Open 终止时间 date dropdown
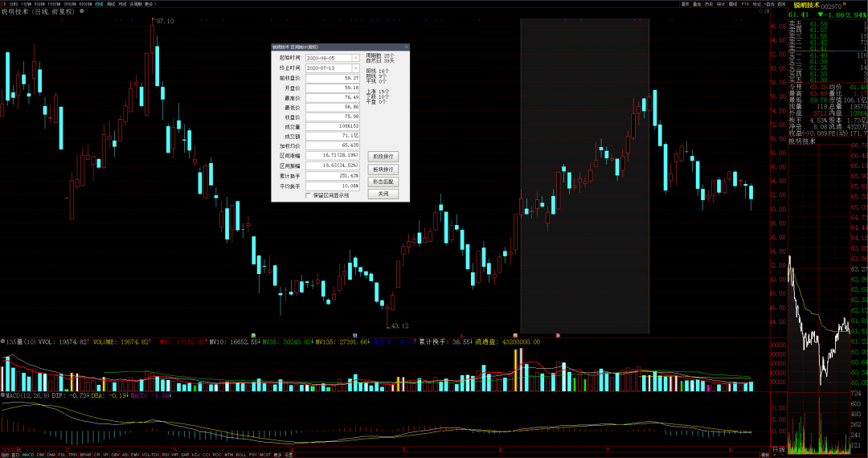The height and width of the screenshot is (458, 868). pyautogui.click(x=356, y=67)
